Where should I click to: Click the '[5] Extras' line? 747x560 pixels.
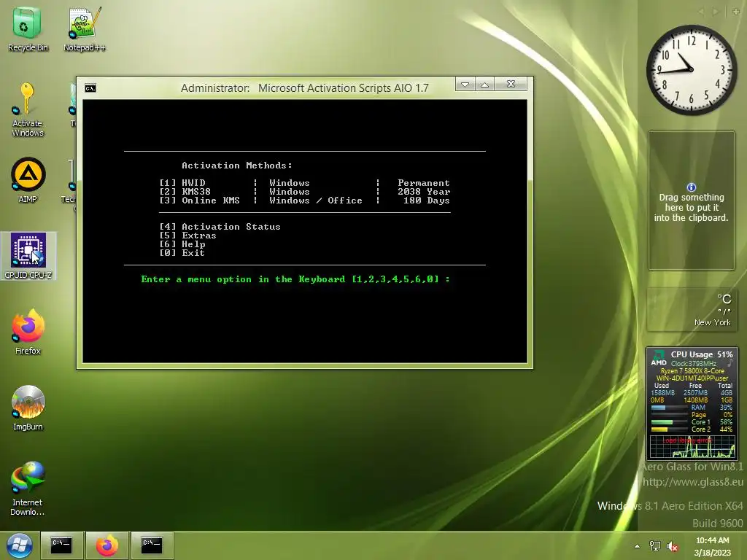[187, 236]
